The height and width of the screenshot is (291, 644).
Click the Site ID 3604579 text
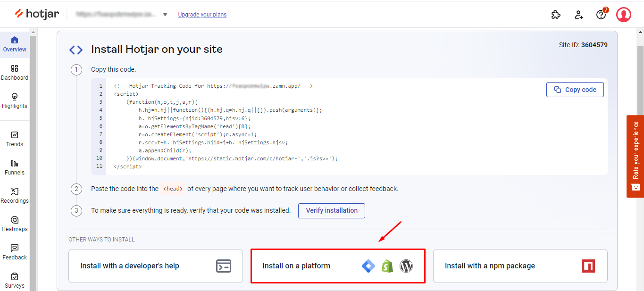pyautogui.click(x=583, y=45)
